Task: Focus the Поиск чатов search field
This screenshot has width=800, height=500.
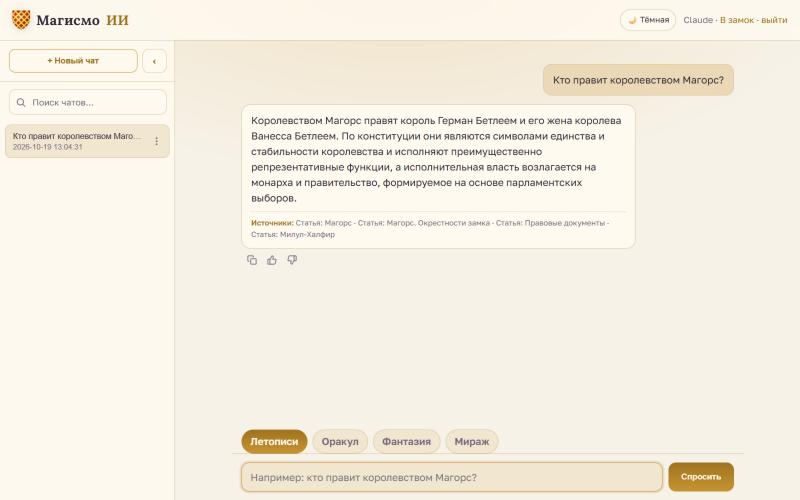Action: [x=88, y=102]
